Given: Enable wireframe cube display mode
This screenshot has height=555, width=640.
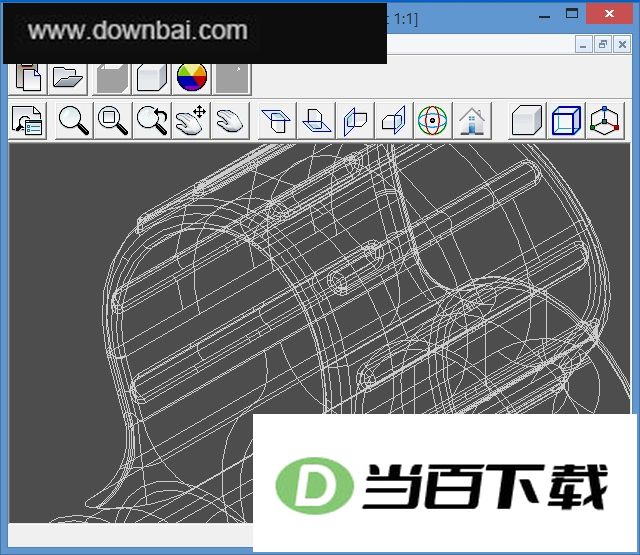Looking at the screenshot, I should click(566, 121).
